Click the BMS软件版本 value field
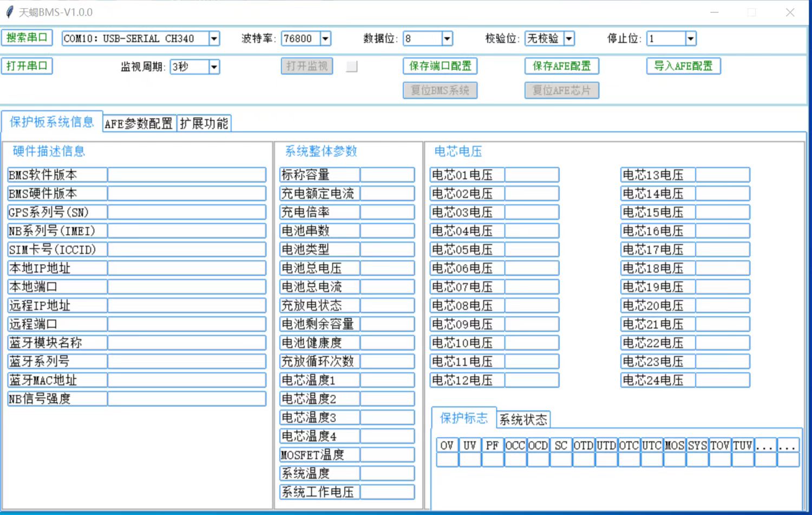The image size is (812, 515). coord(187,175)
